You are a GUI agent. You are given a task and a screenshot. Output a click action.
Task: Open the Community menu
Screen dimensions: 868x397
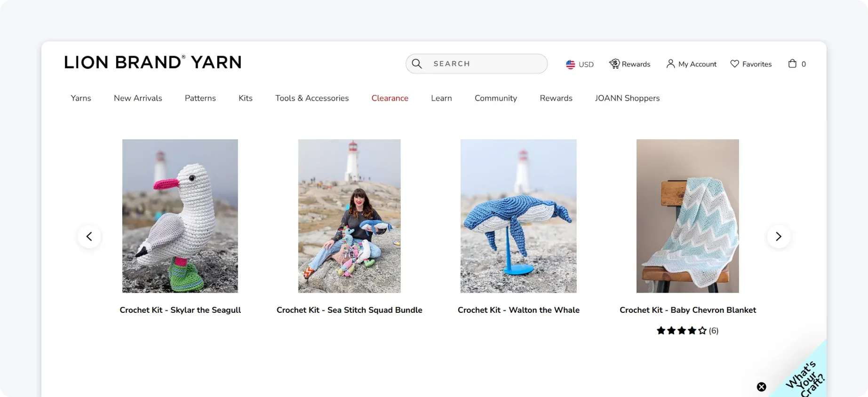(496, 98)
